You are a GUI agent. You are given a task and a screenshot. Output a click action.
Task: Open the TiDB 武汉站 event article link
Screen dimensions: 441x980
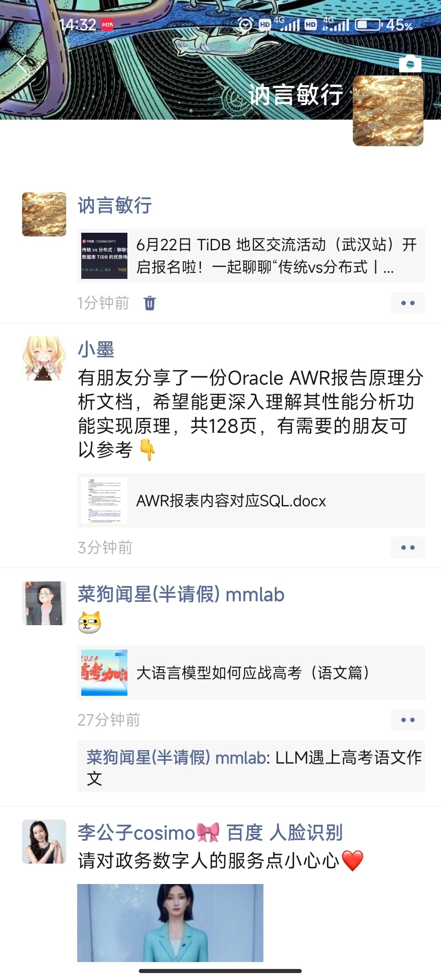[x=251, y=256]
